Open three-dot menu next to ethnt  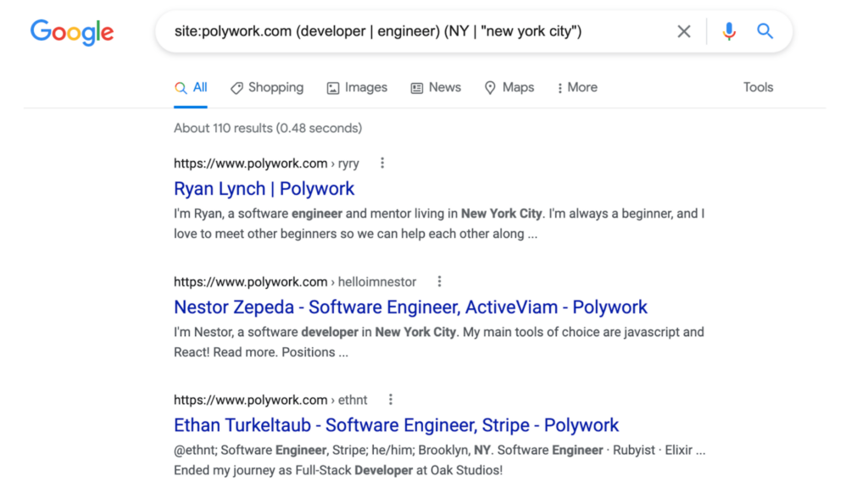[390, 399]
